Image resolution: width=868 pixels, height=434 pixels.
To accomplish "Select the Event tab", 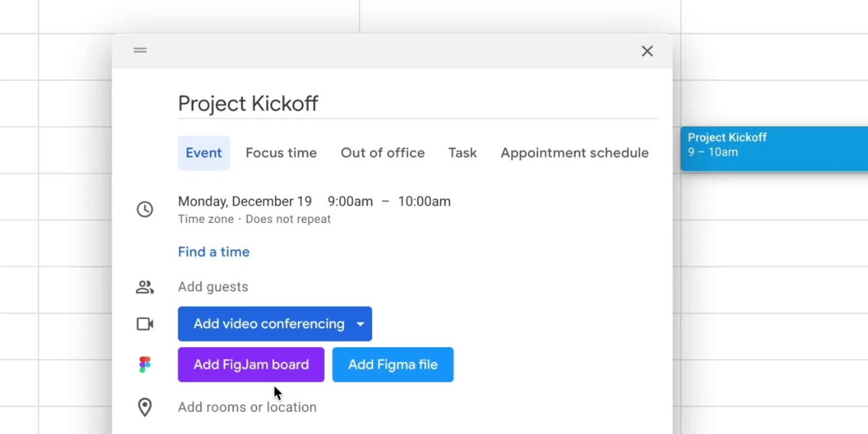I will (204, 153).
